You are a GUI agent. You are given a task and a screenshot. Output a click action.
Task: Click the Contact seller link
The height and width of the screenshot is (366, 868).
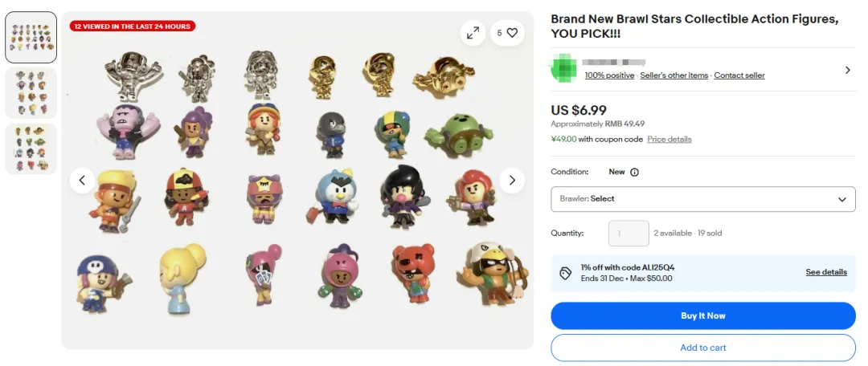click(x=739, y=75)
